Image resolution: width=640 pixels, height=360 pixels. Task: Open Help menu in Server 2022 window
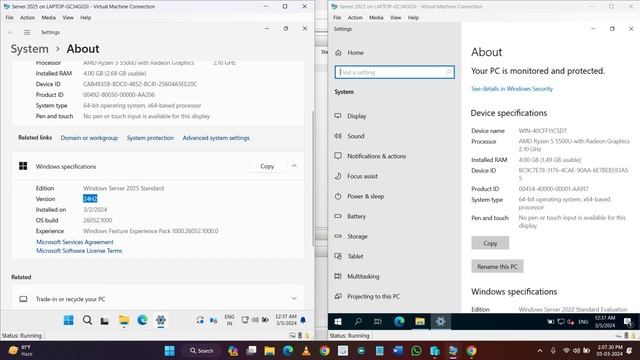pyautogui.click(x=413, y=18)
